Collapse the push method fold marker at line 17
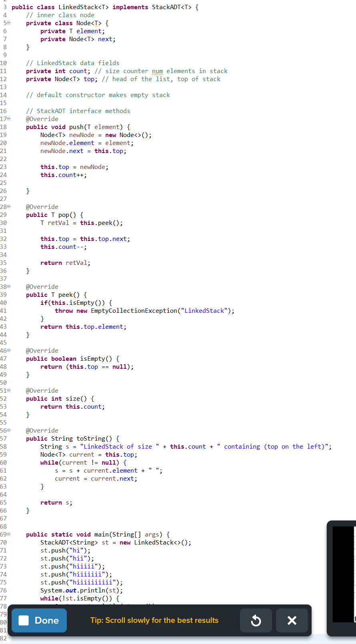Image resolution: width=356 pixels, height=644 pixels. point(9,119)
